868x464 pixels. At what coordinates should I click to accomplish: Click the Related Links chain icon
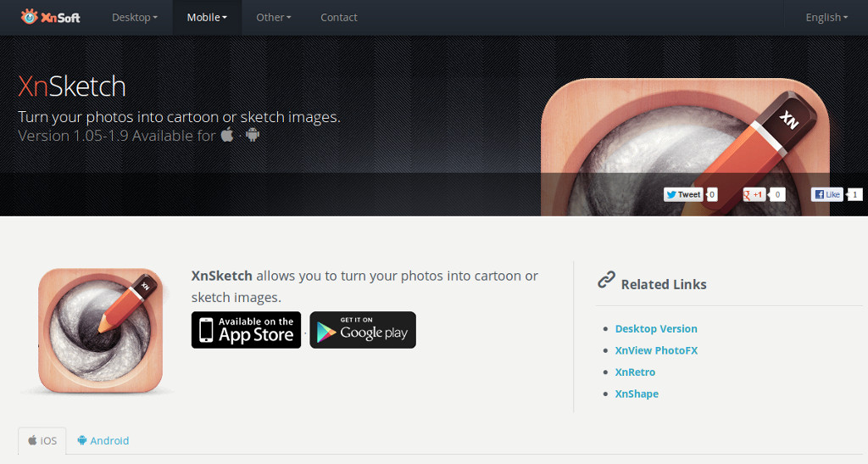click(606, 280)
